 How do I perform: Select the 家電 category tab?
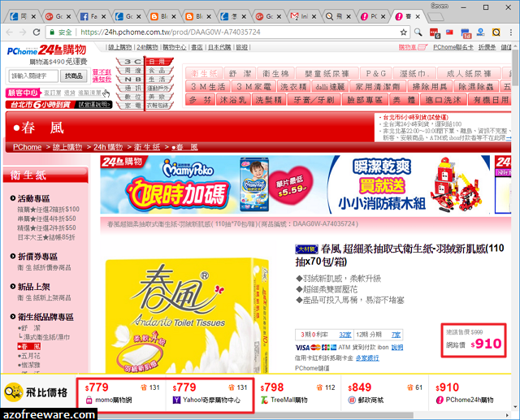(132, 106)
